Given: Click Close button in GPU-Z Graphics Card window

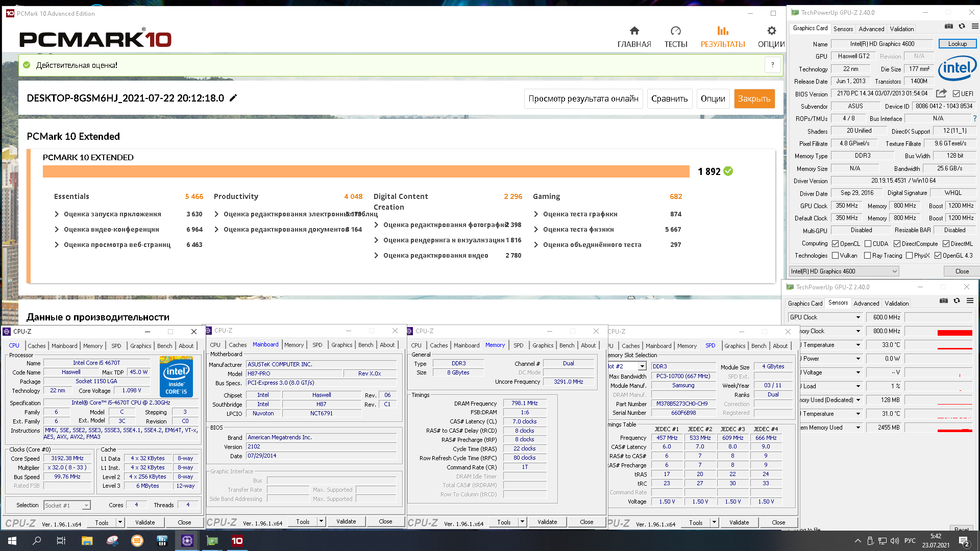Looking at the screenshot, I should pyautogui.click(x=962, y=271).
